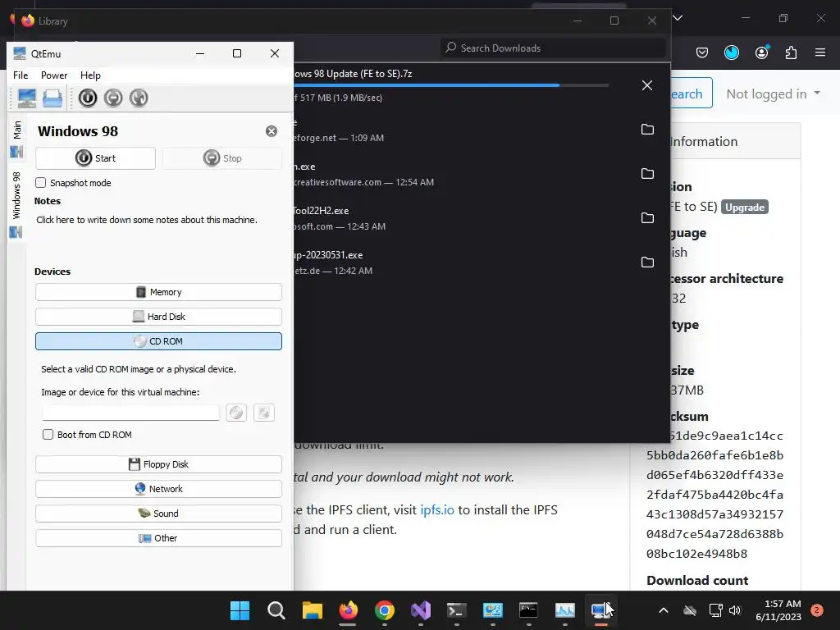Collapse the CD ROM device section

[158, 341]
